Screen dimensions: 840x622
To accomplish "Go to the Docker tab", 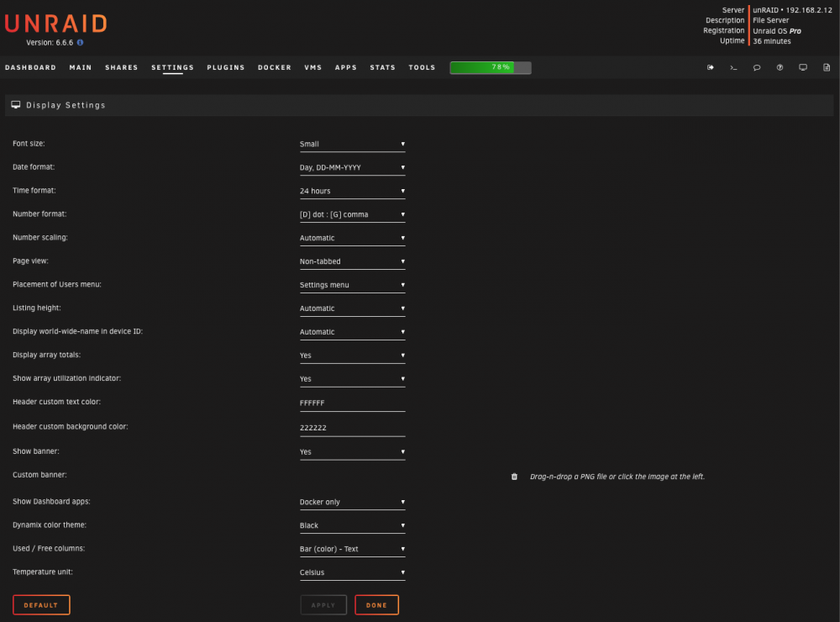I will [x=275, y=67].
